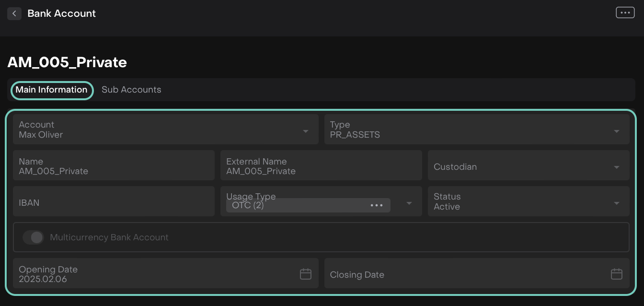Image resolution: width=644 pixels, height=306 pixels.
Task: Toggle the Multicurrency Bank Account switch
Action: tap(34, 237)
